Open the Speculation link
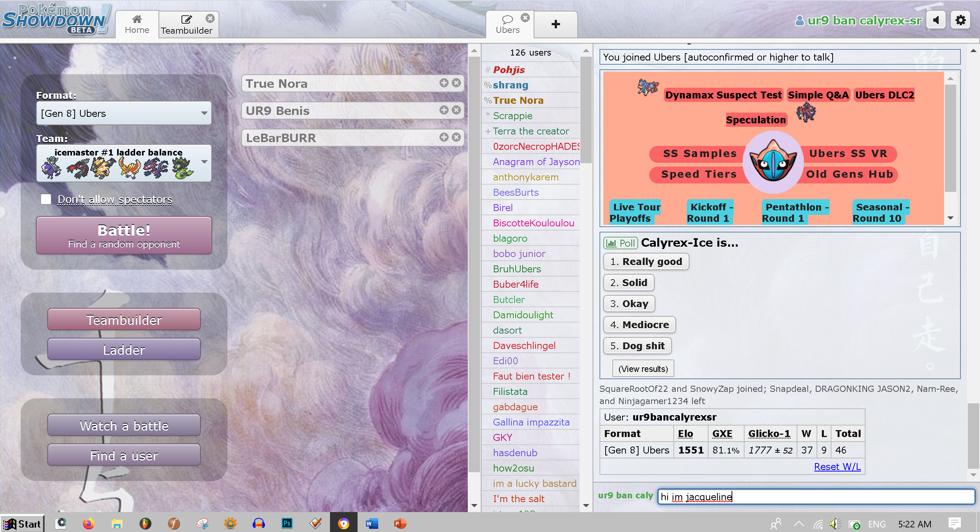Image resolution: width=980 pixels, height=532 pixels. click(756, 120)
